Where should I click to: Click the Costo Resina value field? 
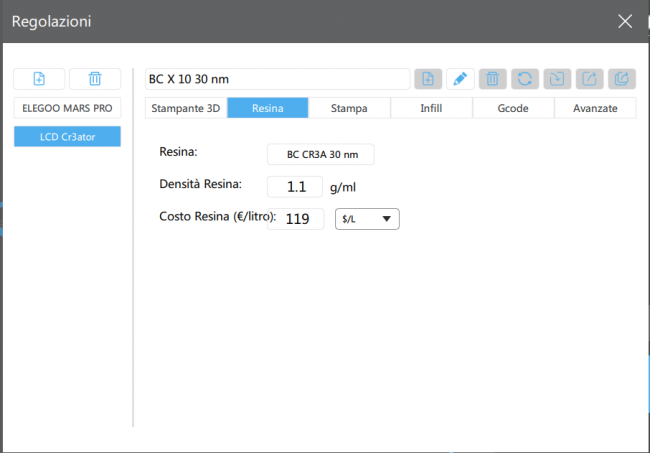tap(295, 219)
